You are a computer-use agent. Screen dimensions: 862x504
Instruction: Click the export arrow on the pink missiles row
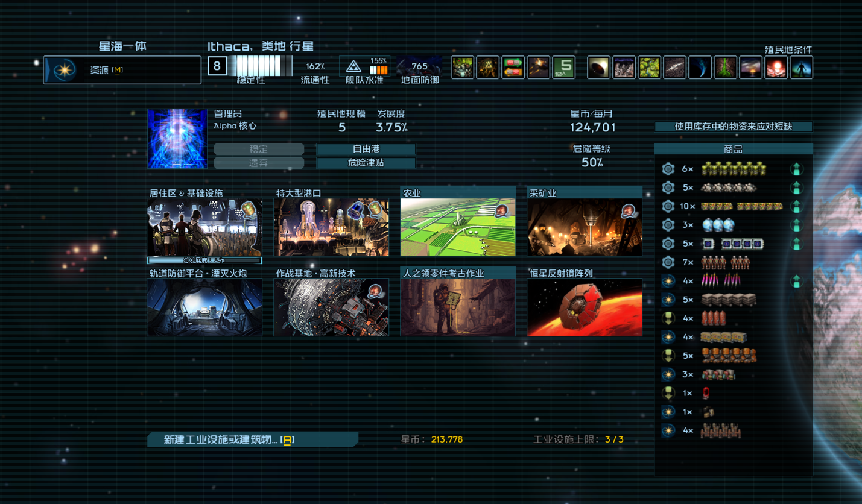[x=797, y=281]
